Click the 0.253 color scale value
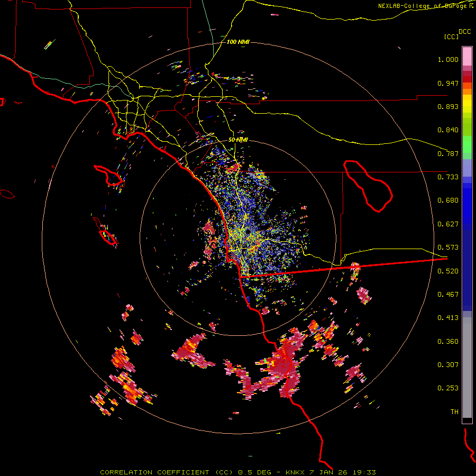 pyautogui.click(x=448, y=388)
